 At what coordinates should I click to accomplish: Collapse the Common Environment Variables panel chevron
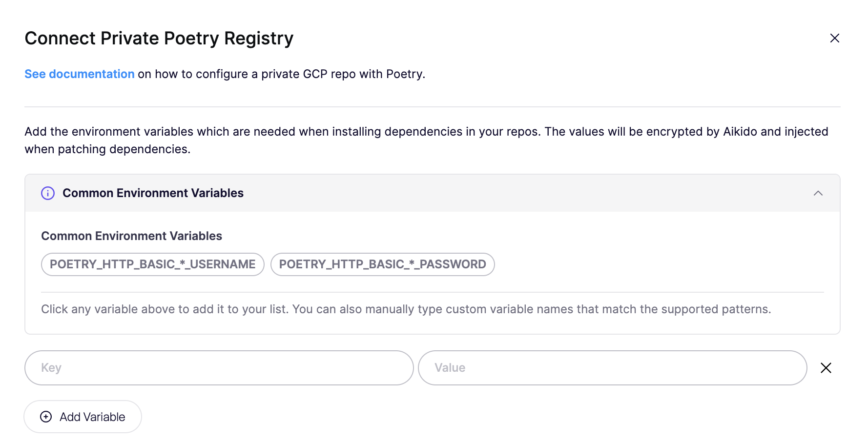[818, 193]
